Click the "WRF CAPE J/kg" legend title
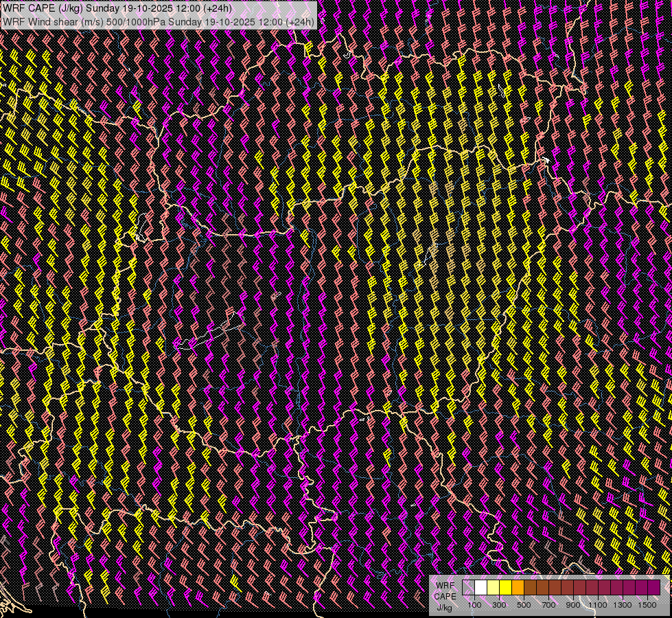 (445, 596)
